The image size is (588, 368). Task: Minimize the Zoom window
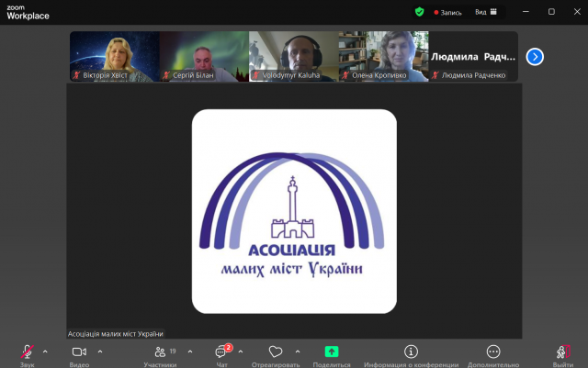pyautogui.click(x=526, y=12)
